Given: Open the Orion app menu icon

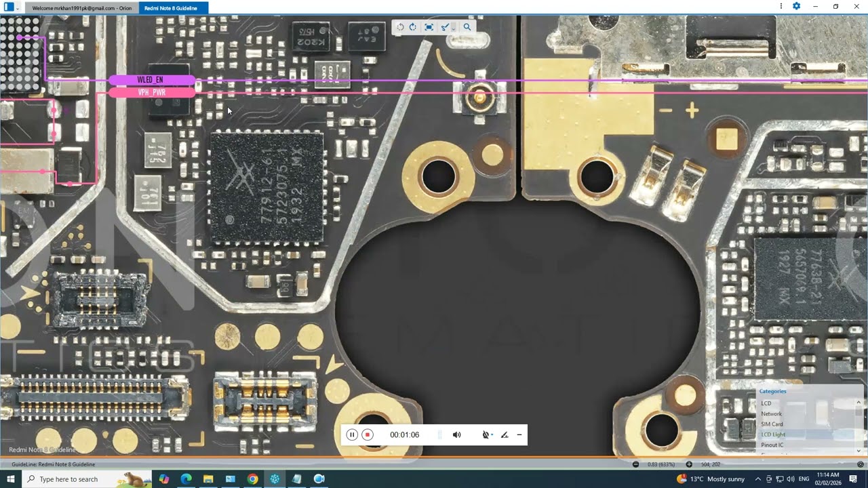Looking at the screenshot, I should (x=9, y=7).
